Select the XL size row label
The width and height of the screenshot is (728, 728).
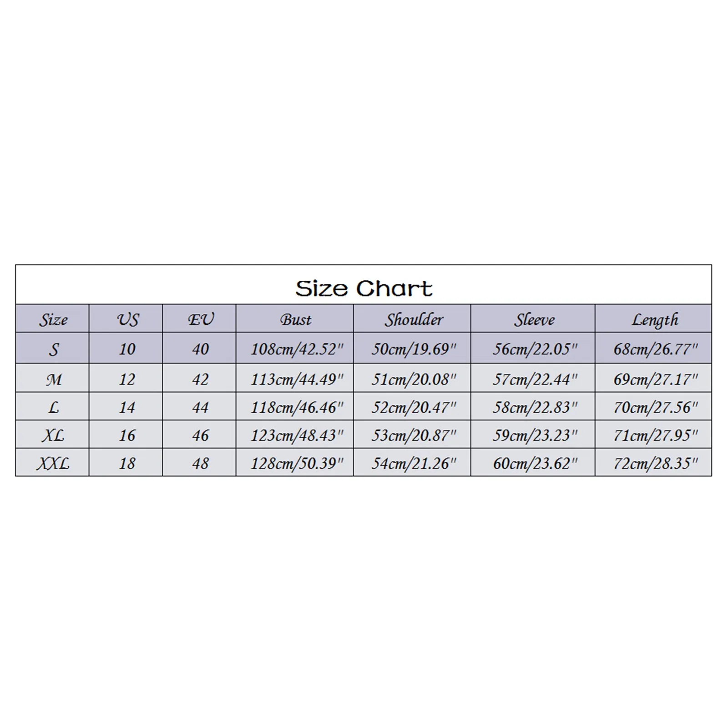click(x=53, y=435)
